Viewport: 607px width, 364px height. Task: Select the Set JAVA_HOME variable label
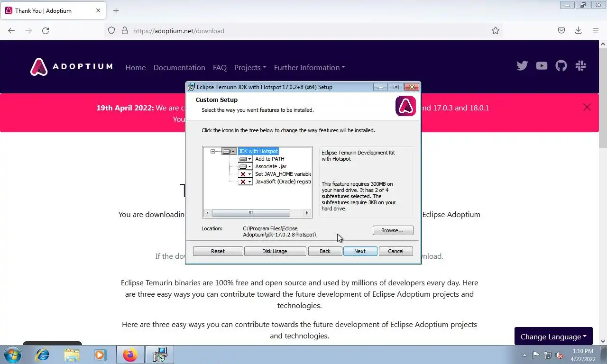(283, 174)
